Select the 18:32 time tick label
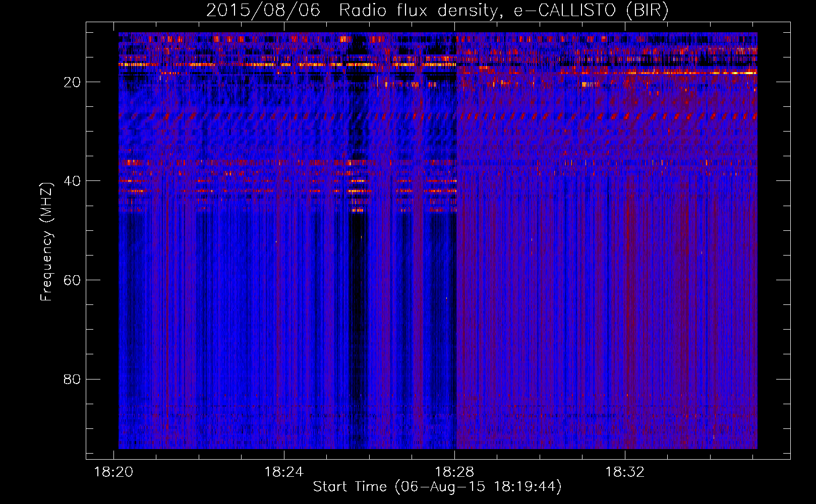 (x=625, y=472)
